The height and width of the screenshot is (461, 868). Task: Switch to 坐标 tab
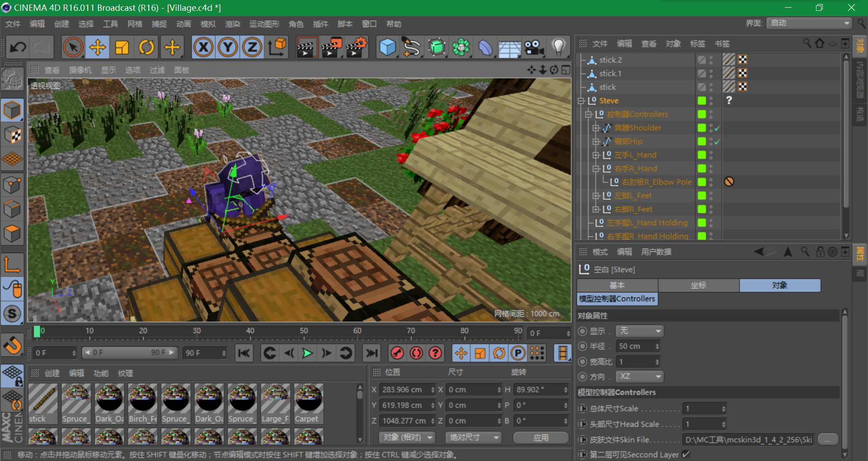click(x=698, y=285)
